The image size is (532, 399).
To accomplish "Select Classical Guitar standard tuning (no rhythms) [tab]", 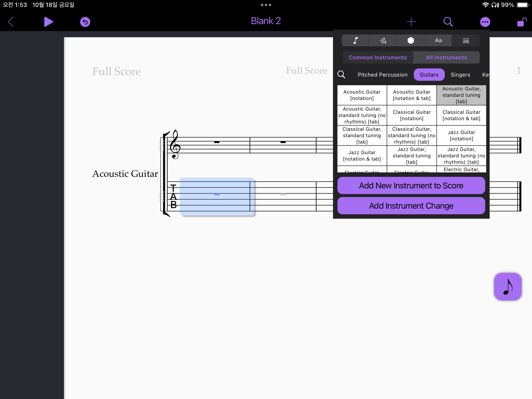I will click(x=412, y=135).
